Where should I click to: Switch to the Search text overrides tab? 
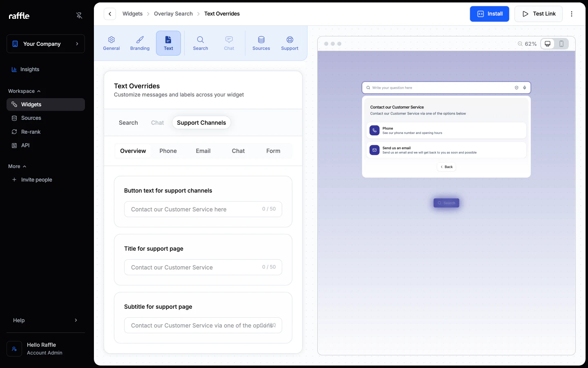click(x=128, y=123)
